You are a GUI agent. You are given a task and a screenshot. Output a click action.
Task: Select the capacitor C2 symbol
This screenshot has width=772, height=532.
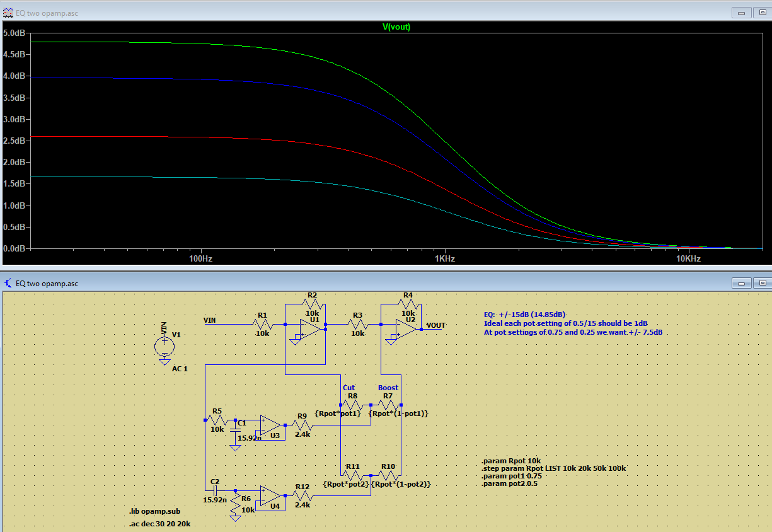tap(215, 490)
